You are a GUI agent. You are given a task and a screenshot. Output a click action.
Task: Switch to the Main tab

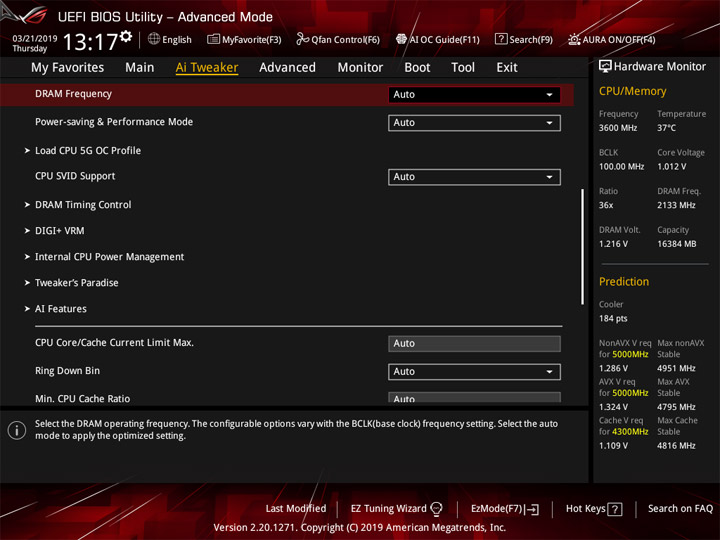pyautogui.click(x=140, y=68)
